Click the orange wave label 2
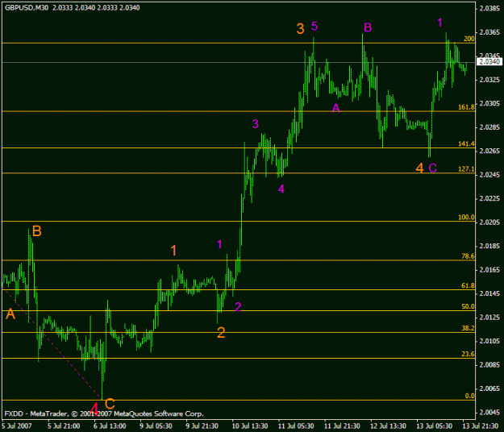This screenshot has width=504, height=432. [221, 333]
